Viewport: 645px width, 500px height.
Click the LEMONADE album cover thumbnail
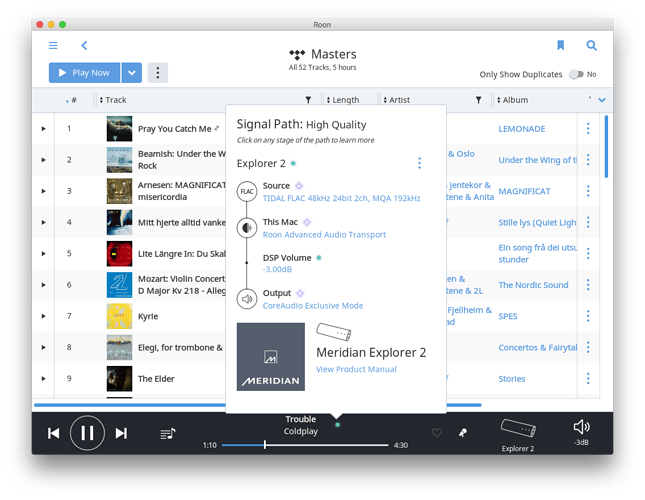click(119, 129)
